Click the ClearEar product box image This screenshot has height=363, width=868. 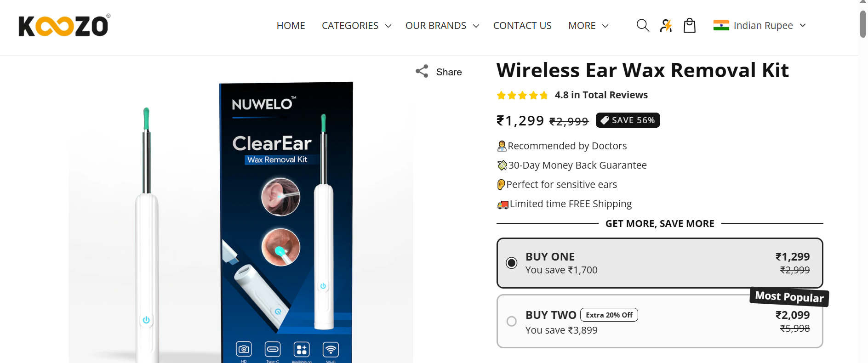pos(286,221)
